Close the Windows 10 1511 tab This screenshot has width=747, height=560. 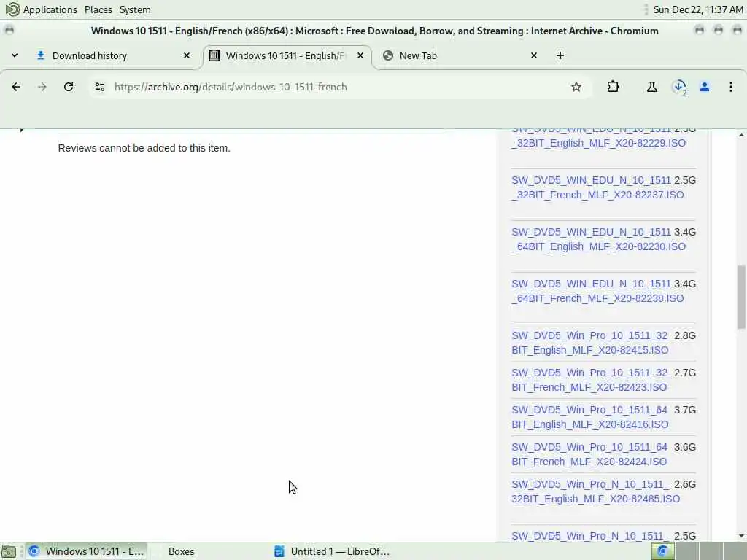pos(360,55)
